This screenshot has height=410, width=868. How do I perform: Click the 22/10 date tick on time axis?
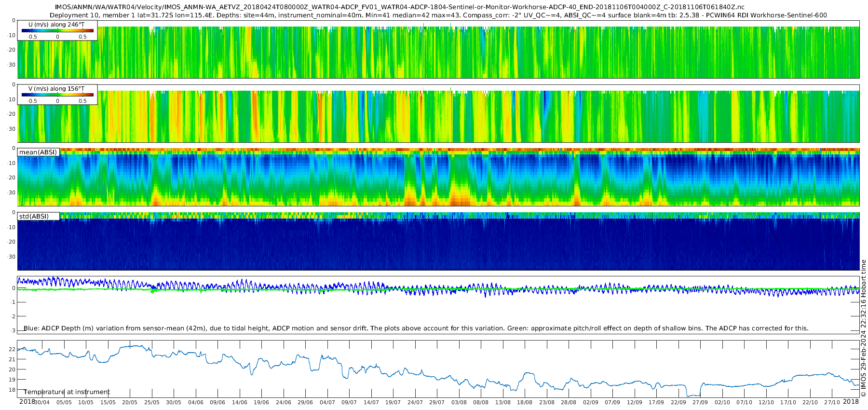click(810, 402)
